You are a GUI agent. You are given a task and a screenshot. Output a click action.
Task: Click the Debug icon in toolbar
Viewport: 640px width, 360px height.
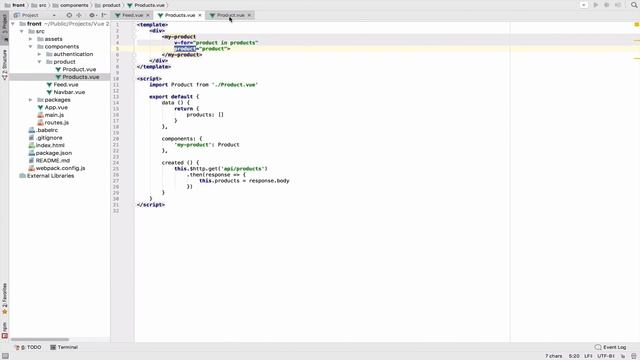(x=607, y=5)
